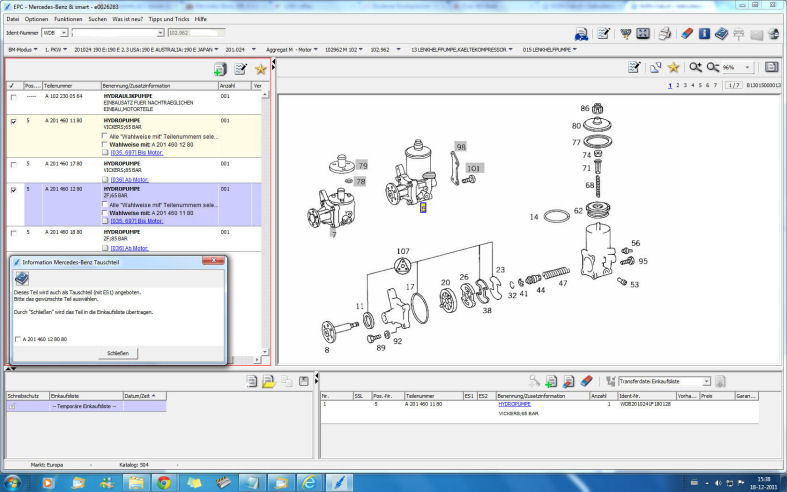The image size is (787, 492).
Task: Open '[036] Ab Motor' link under A 201 460 18 80
Action: point(129,248)
